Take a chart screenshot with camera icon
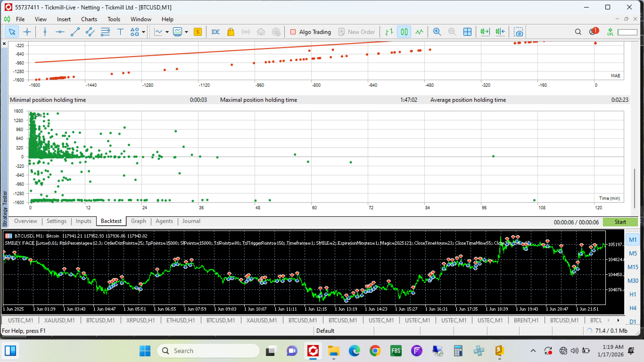The image size is (644, 362). [519, 32]
